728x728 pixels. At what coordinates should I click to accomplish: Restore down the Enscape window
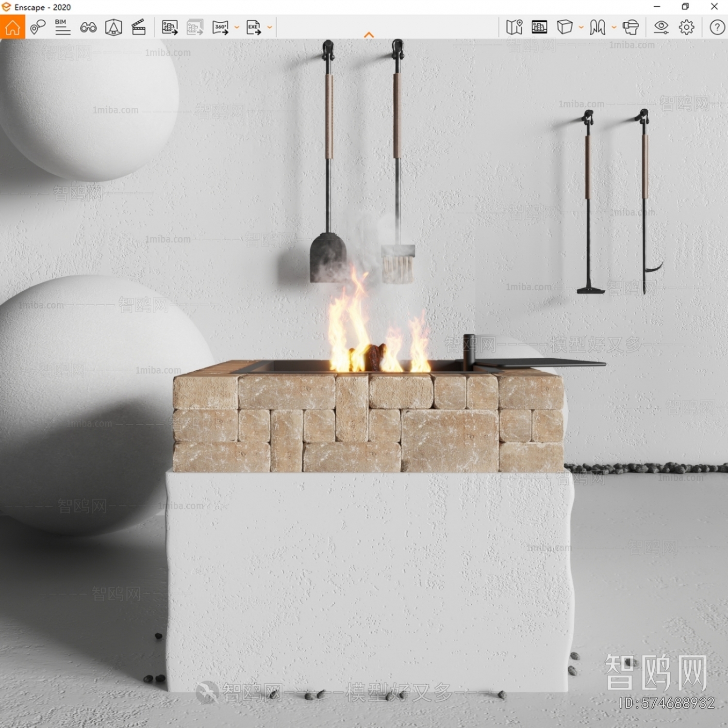coord(685,7)
